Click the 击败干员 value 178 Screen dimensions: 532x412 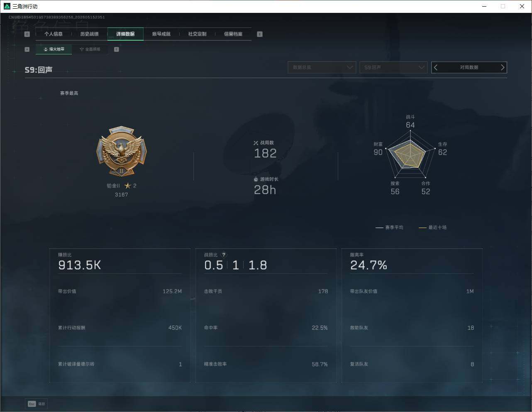click(323, 292)
